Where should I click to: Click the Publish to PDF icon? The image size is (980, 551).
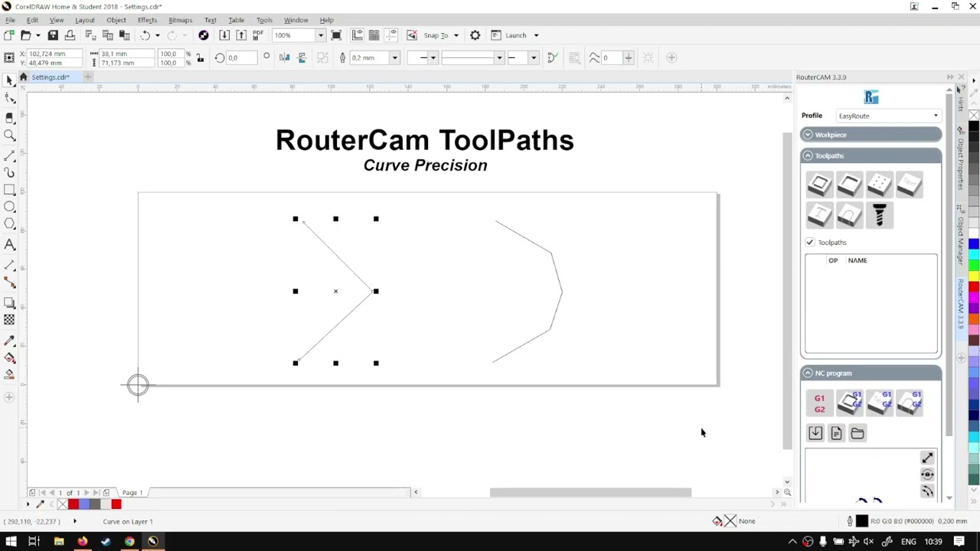[258, 35]
